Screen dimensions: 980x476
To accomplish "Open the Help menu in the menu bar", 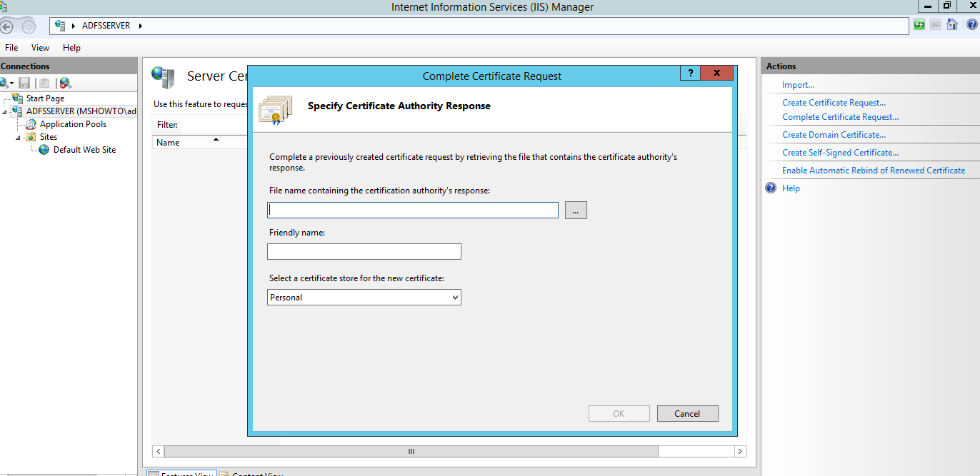I will coord(71,48).
